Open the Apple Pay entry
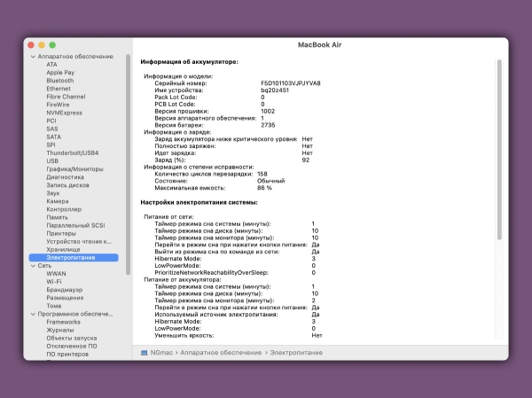This screenshot has height=398, width=532. 60,73
